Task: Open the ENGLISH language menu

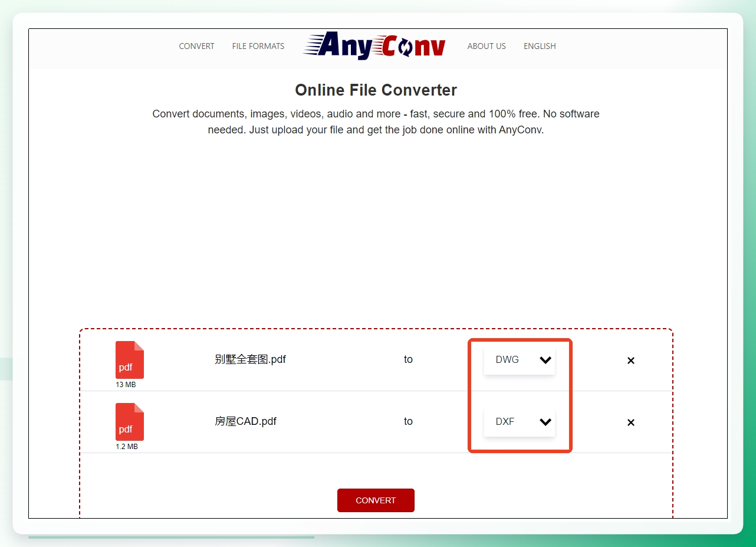Action: click(540, 46)
